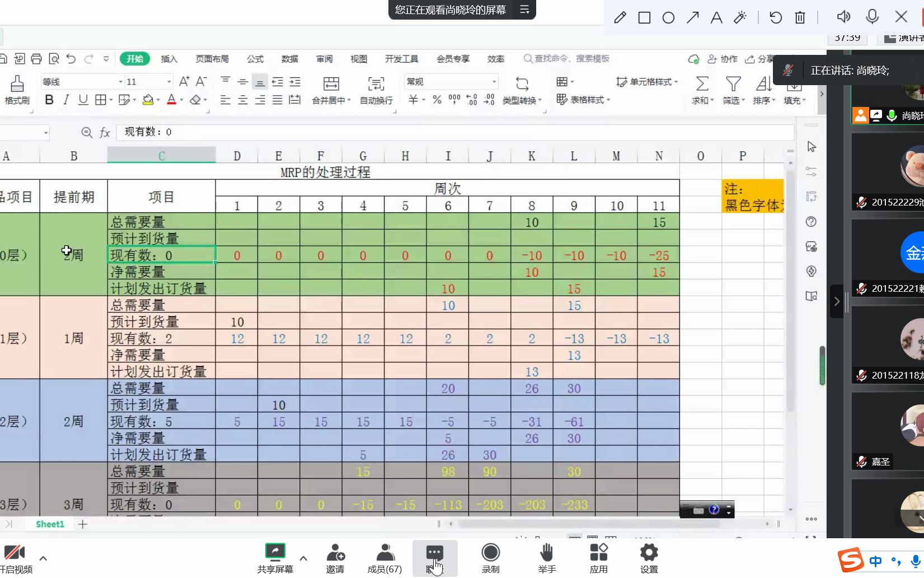The image size is (924, 578).
Task: Collapse the participants side panel arrow
Action: (x=837, y=301)
